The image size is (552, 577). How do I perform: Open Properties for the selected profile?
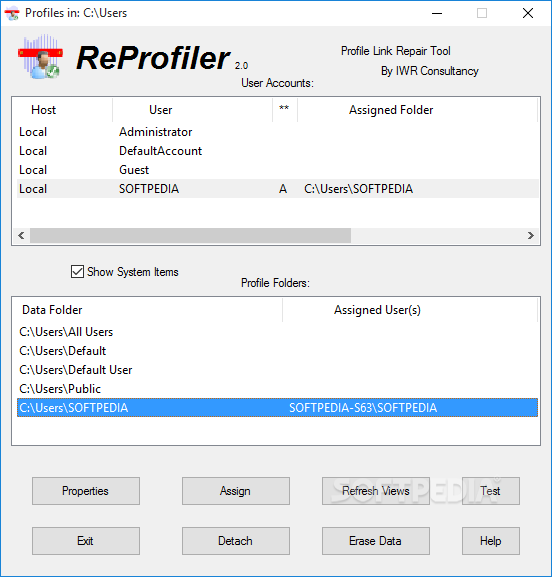[x=86, y=491]
